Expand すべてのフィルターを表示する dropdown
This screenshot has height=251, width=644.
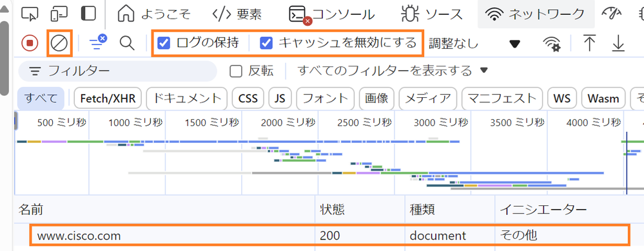pos(393,71)
